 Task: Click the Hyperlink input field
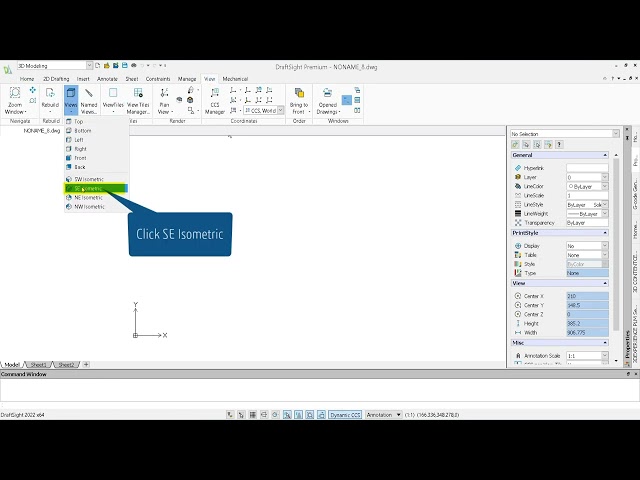click(587, 168)
